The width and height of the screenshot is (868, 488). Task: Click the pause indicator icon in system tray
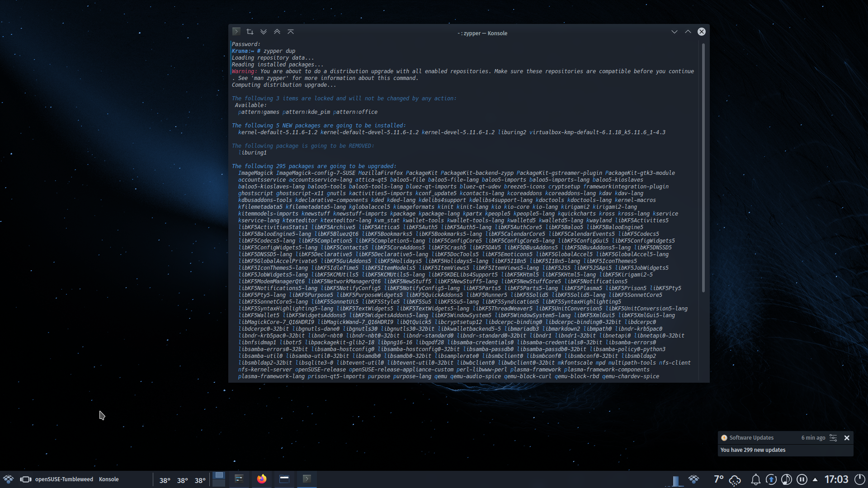coord(802,479)
